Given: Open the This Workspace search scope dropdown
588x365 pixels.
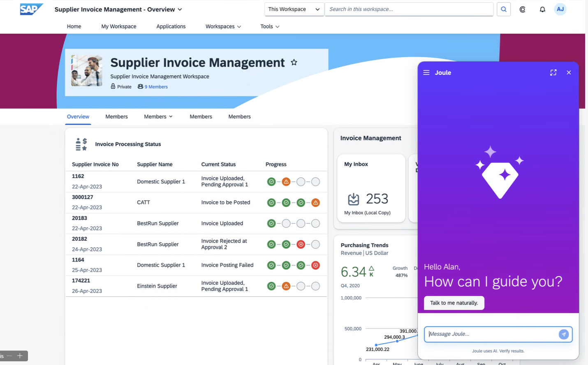Looking at the screenshot, I should pyautogui.click(x=294, y=9).
